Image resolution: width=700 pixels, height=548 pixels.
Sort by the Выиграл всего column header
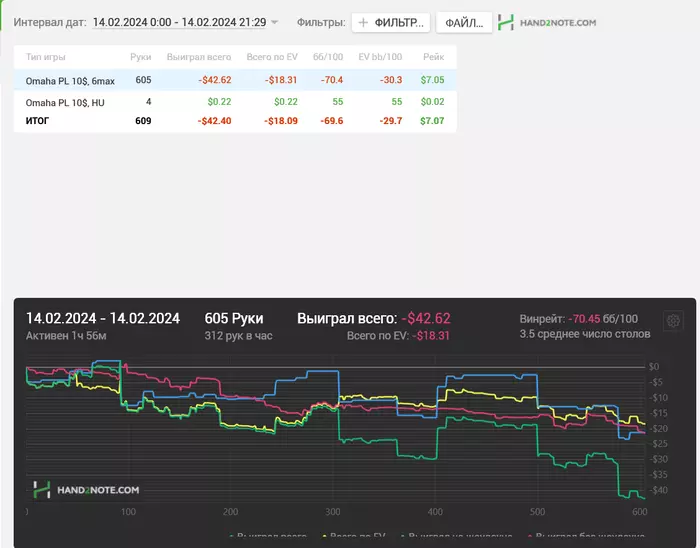pos(199,58)
